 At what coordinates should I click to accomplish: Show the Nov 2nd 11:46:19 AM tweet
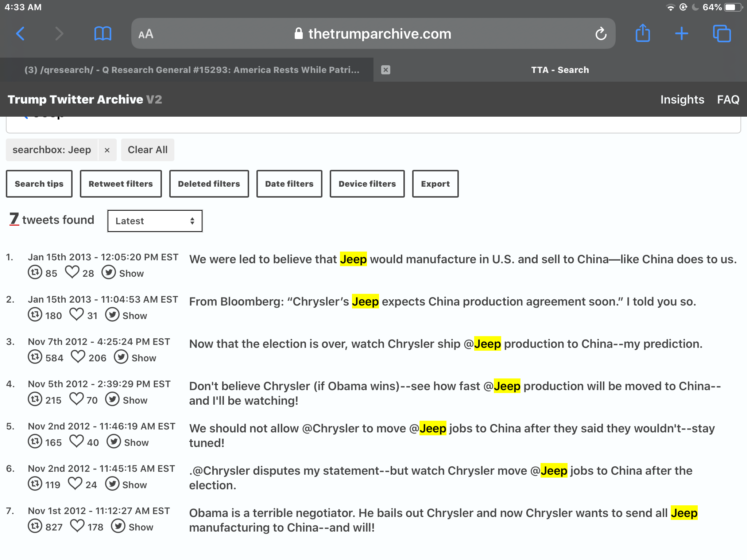click(128, 442)
